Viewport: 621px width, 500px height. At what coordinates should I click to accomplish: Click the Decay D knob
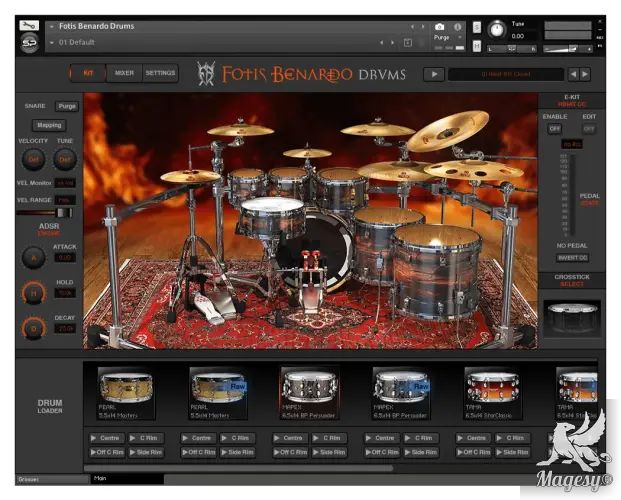click(33, 328)
